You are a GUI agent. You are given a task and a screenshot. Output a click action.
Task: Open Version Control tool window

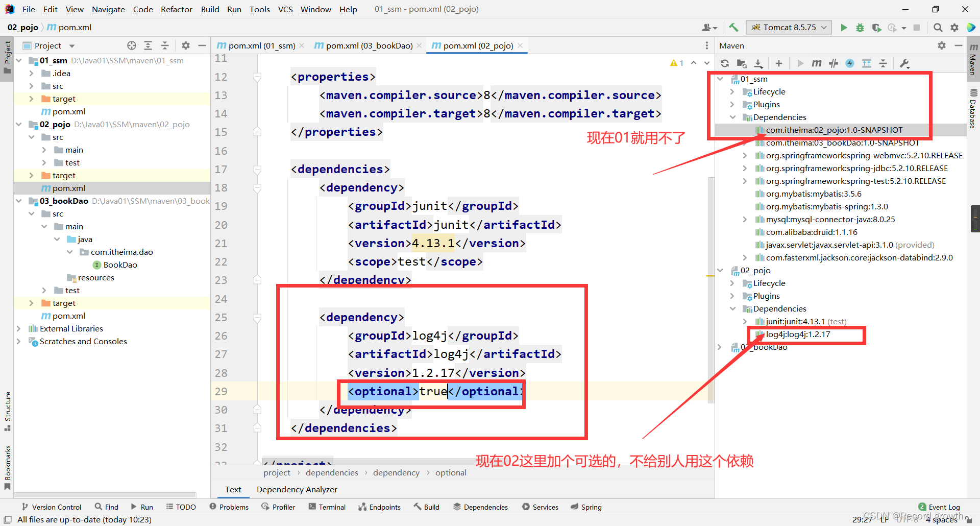[52, 507]
